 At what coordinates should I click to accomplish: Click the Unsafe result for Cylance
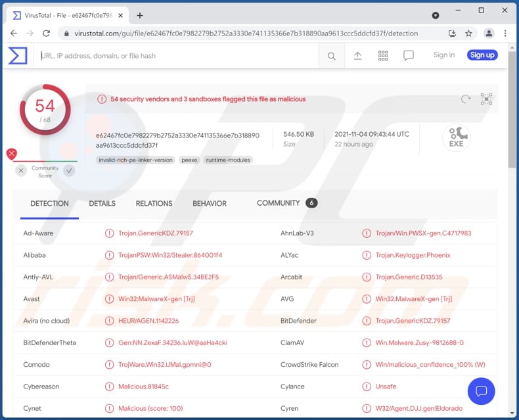pyautogui.click(x=386, y=386)
